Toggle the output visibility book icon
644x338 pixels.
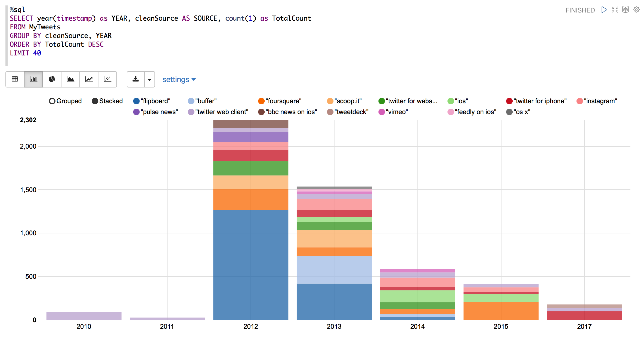click(x=626, y=10)
